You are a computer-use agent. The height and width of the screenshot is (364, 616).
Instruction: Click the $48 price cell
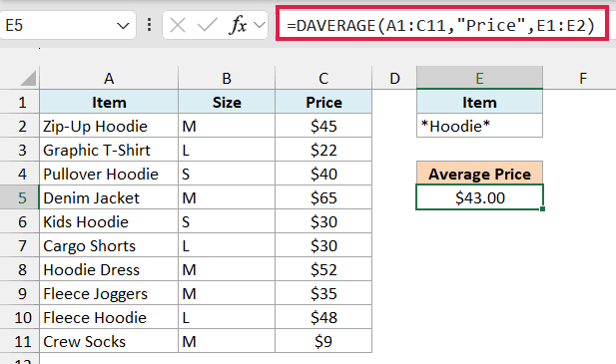point(323,317)
